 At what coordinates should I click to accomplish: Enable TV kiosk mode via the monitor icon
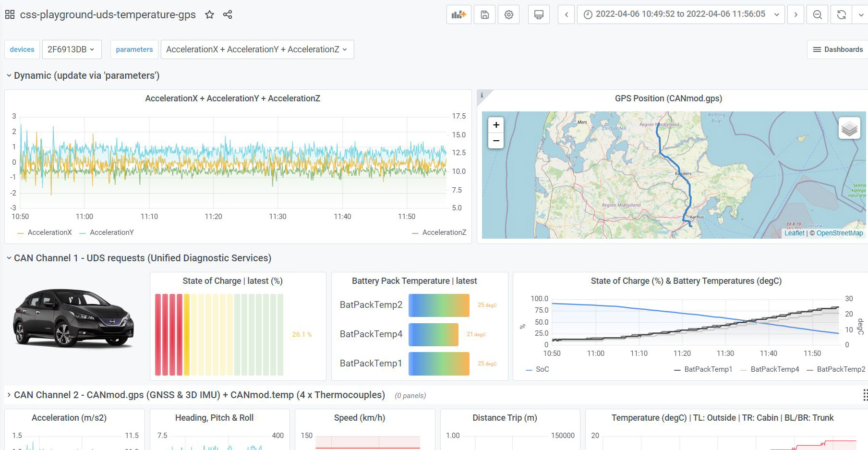(538, 14)
